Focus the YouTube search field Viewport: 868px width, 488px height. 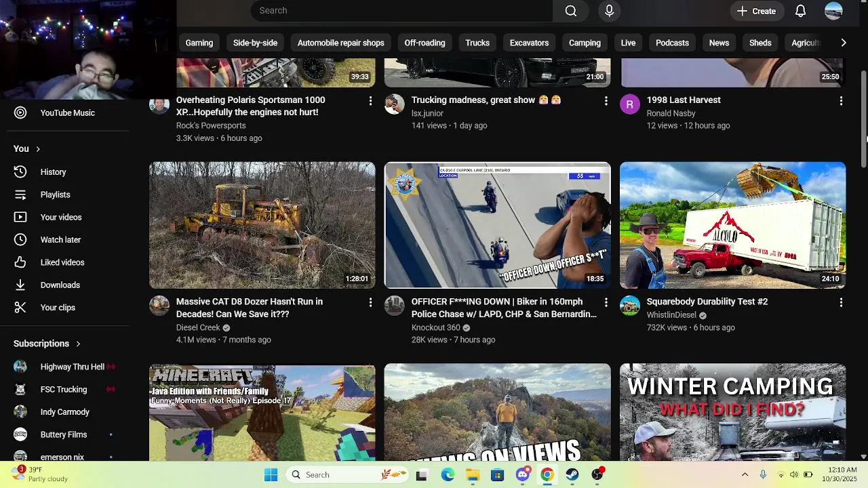(x=402, y=11)
